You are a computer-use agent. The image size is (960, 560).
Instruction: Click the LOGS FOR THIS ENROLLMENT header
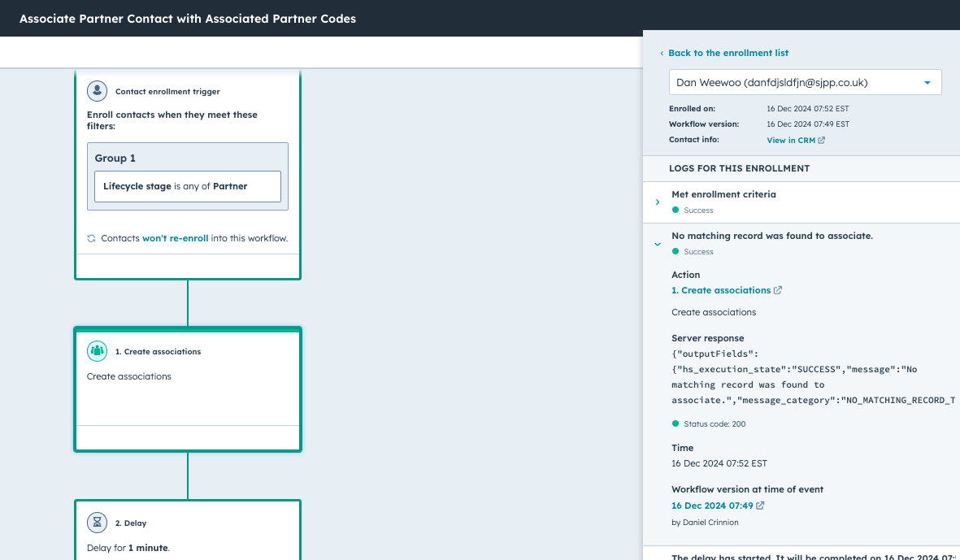pos(740,168)
